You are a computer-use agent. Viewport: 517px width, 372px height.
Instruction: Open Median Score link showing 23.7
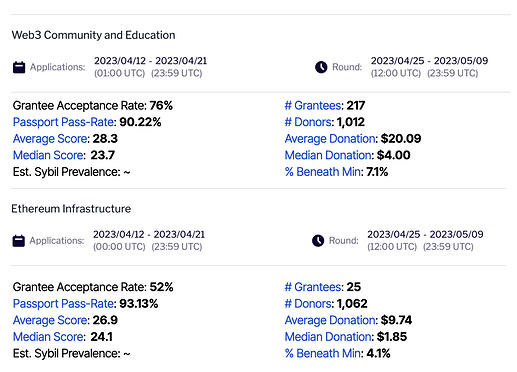click(x=49, y=155)
